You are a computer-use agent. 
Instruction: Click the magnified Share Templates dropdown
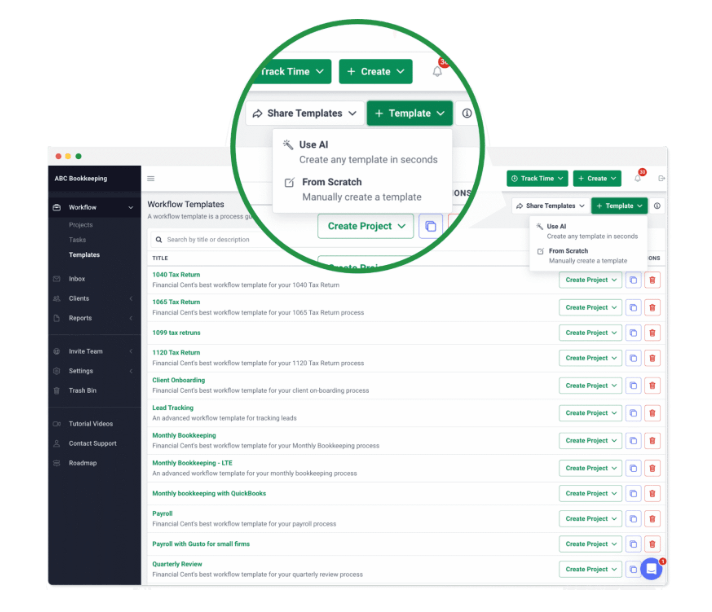pyautogui.click(x=305, y=114)
